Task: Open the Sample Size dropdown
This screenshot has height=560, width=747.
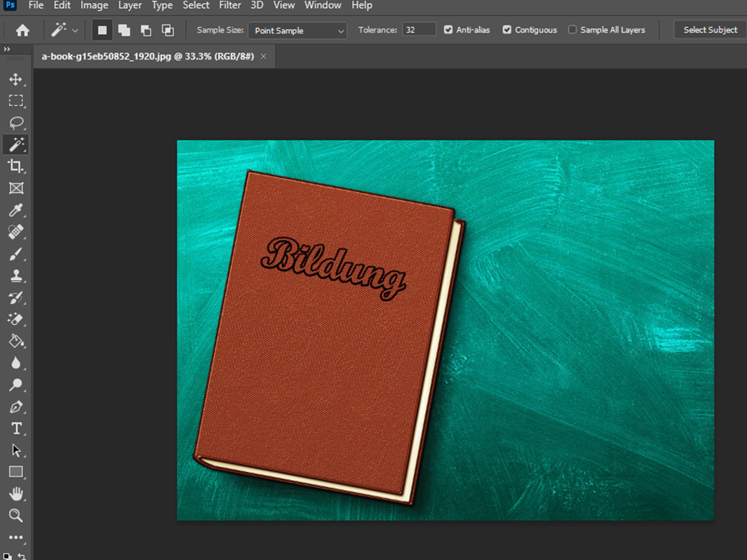Action: (x=297, y=30)
